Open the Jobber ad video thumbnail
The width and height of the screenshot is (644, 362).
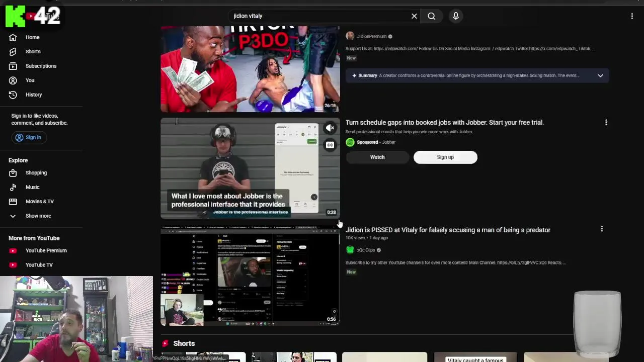[250, 168]
